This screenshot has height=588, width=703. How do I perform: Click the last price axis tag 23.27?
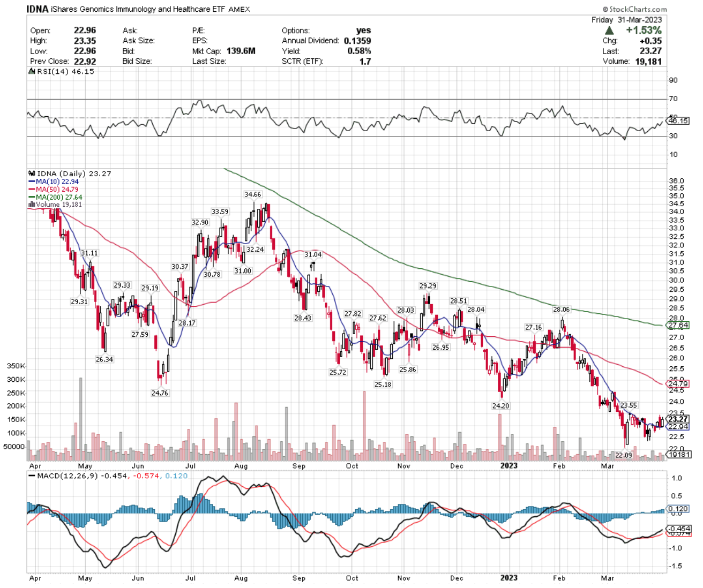pos(678,419)
